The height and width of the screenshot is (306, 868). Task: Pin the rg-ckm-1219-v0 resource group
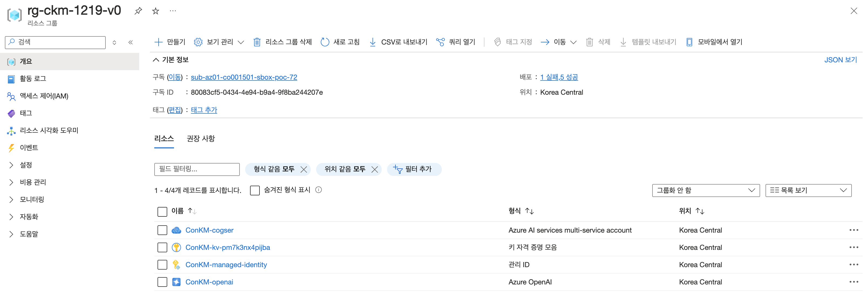tap(138, 11)
